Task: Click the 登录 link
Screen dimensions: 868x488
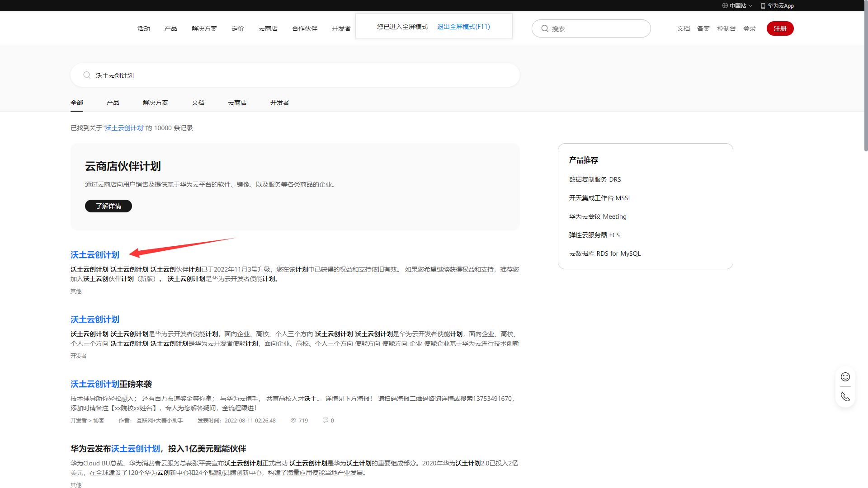Action: [x=750, y=28]
